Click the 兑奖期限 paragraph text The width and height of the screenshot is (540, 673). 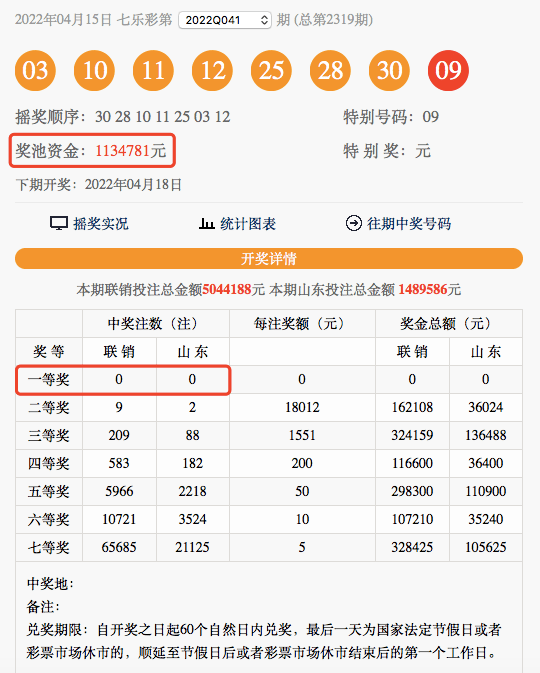tap(264, 641)
